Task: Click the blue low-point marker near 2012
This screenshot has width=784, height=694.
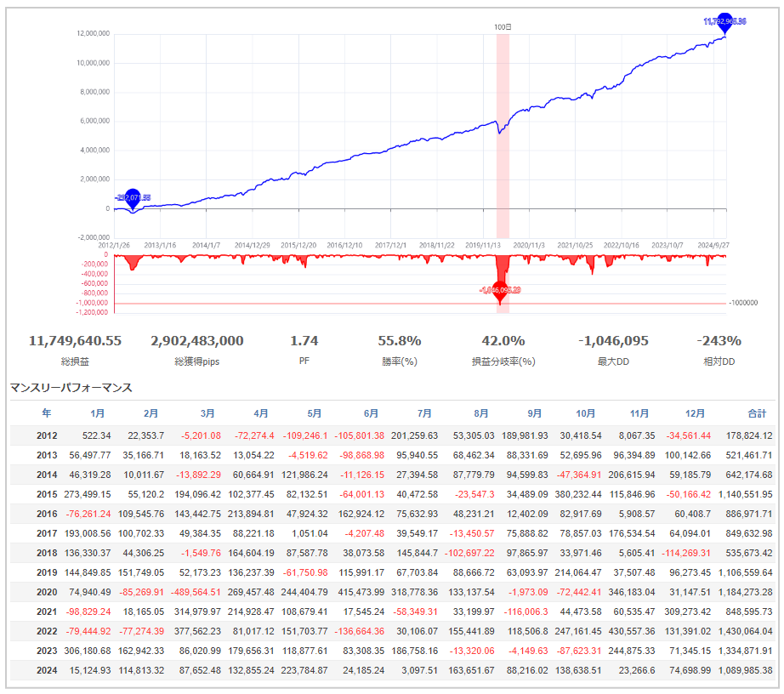Action: pos(132,197)
